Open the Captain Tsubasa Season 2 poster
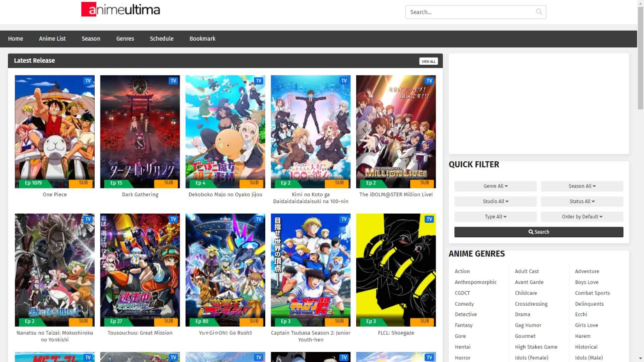This screenshot has height=362, width=644. (x=311, y=270)
